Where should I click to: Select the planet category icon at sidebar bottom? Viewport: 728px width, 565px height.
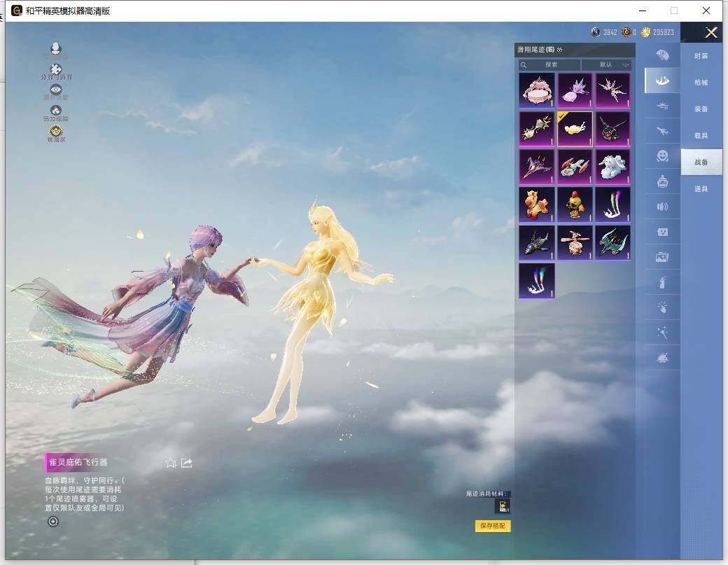pyautogui.click(x=662, y=358)
